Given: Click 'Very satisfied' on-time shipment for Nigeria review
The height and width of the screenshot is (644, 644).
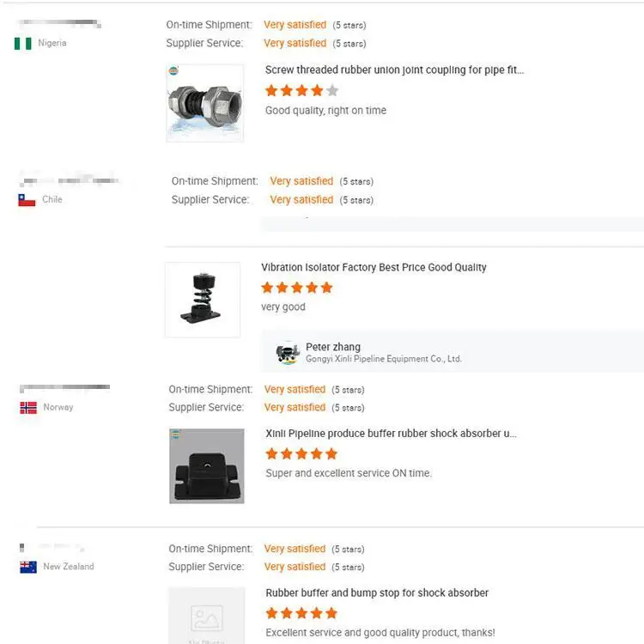Looking at the screenshot, I should [295, 25].
